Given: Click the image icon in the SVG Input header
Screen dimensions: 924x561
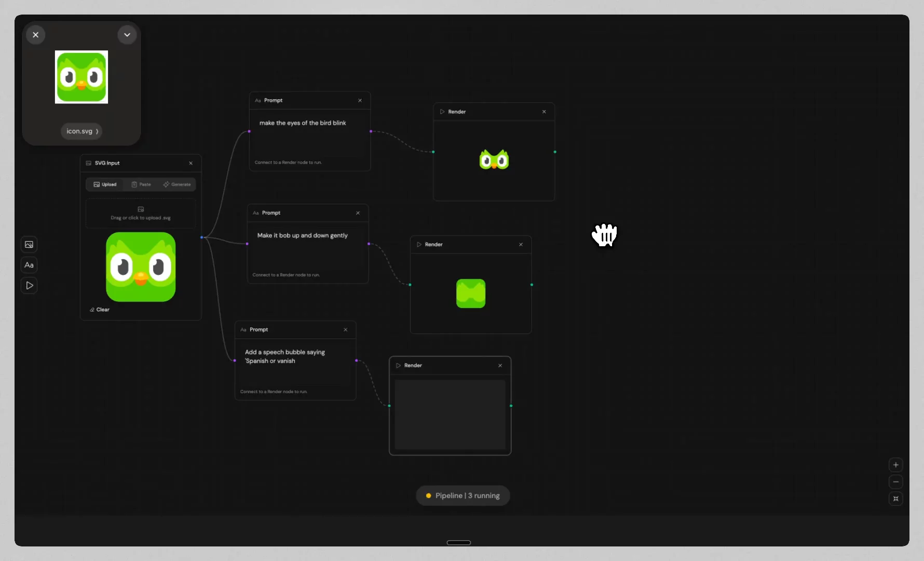Looking at the screenshot, I should point(88,163).
